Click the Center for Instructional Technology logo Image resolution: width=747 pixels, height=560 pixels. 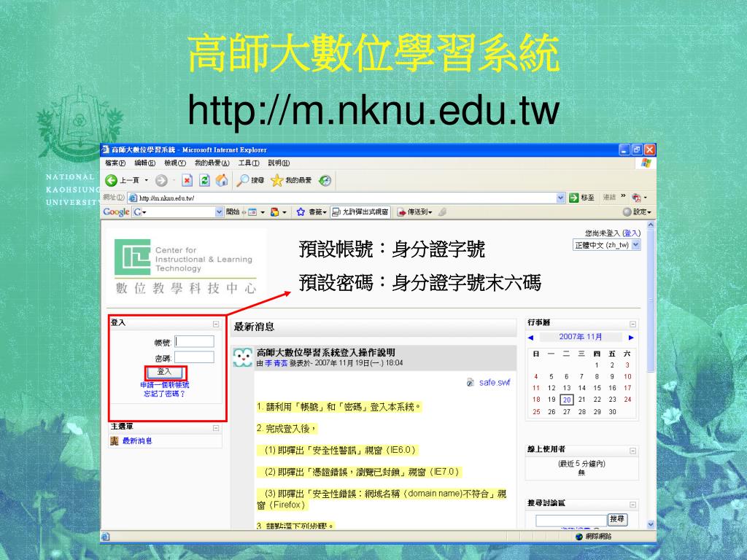click(x=185, y=266)
